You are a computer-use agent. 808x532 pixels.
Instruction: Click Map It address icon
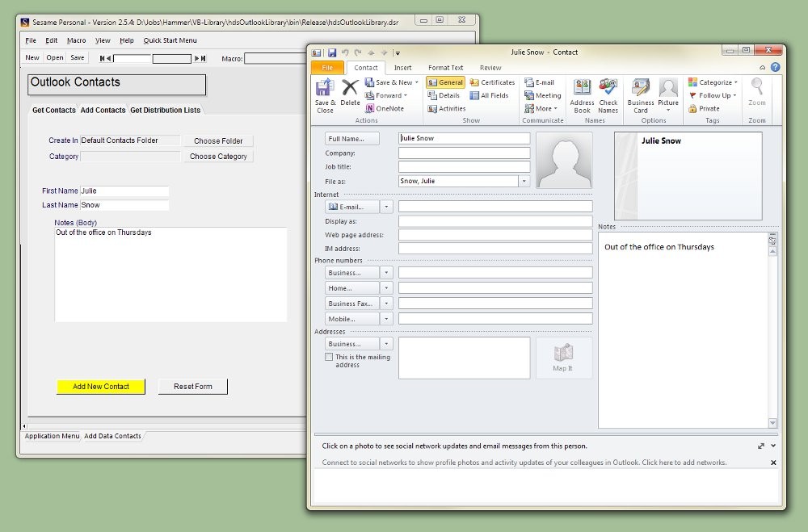click(x=563, y=358)
